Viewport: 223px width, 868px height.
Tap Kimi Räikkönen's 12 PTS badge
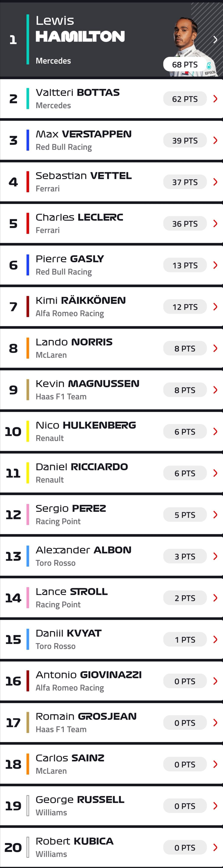(185, 307)
